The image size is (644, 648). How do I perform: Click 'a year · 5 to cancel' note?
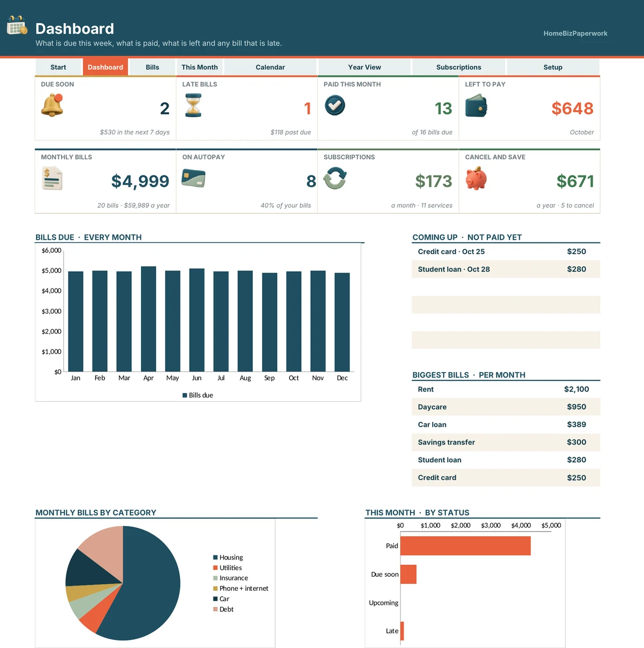point(565,205)
